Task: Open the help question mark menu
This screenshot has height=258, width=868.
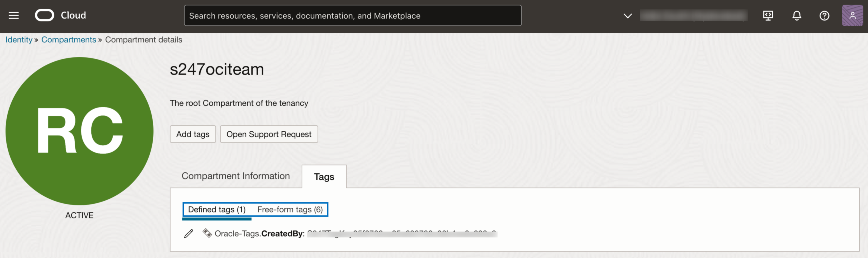Action: pos(824,16)
